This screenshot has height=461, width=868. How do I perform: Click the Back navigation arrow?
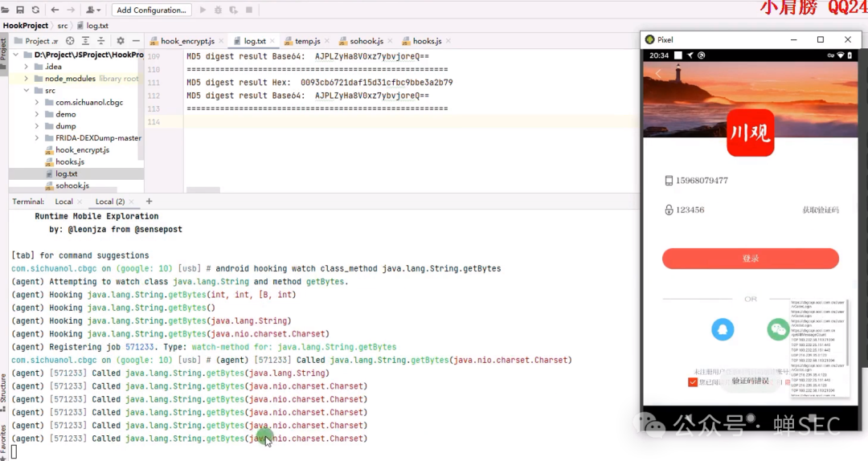(55, 10)
